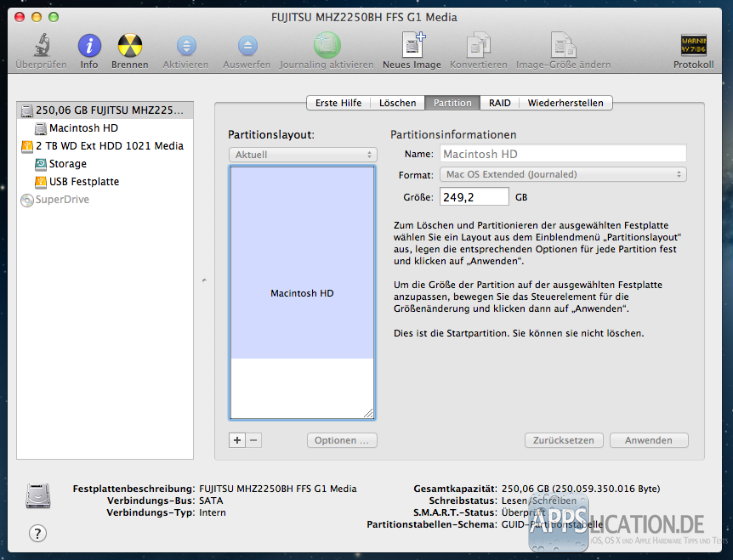The height and width of the screenshot is (560, 733).
Task: Click the Gesamtkapazität value 250,06 GB
Action: pyautogui.click(x=581, y=488)
